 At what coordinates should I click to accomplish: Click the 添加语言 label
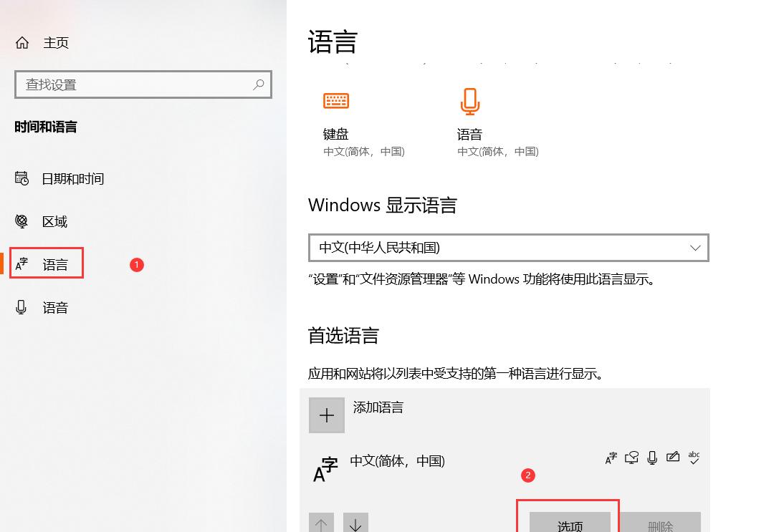click(x=378, y=407)
